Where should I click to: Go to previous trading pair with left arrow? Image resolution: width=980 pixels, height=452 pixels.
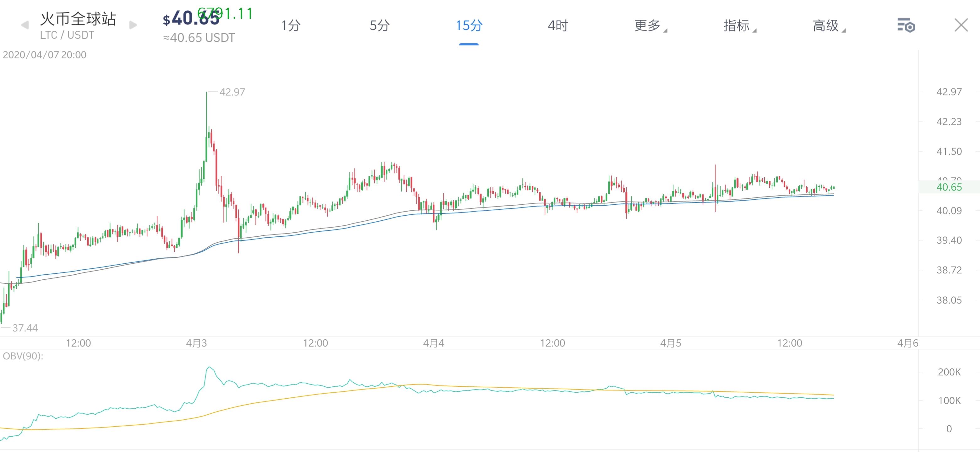[25, 25]
